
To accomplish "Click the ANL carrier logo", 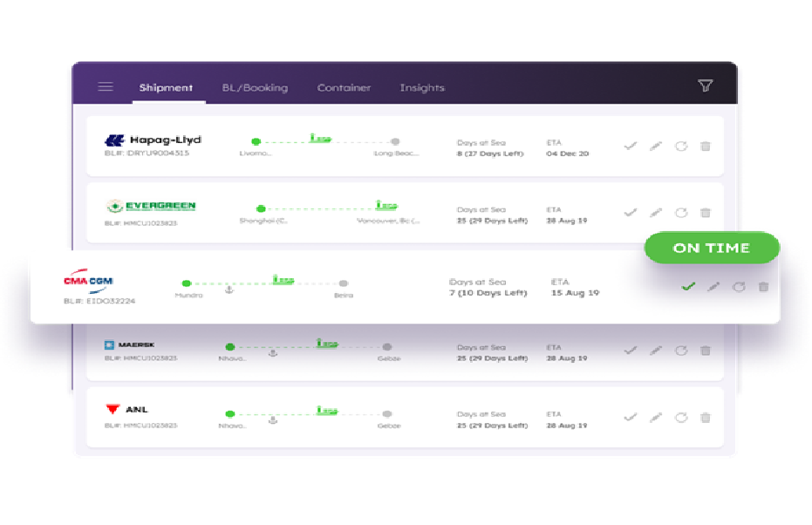I will 126,409.
